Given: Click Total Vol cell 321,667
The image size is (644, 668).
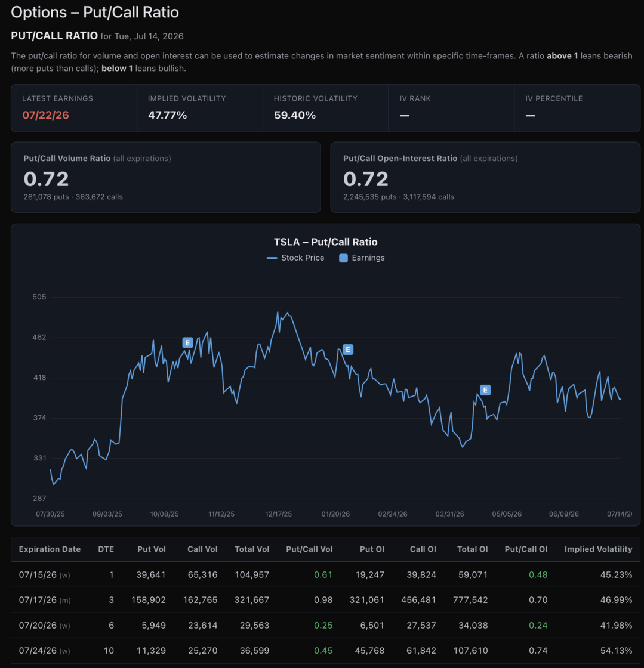Looking at the screenshot, I should click(252, 600).
